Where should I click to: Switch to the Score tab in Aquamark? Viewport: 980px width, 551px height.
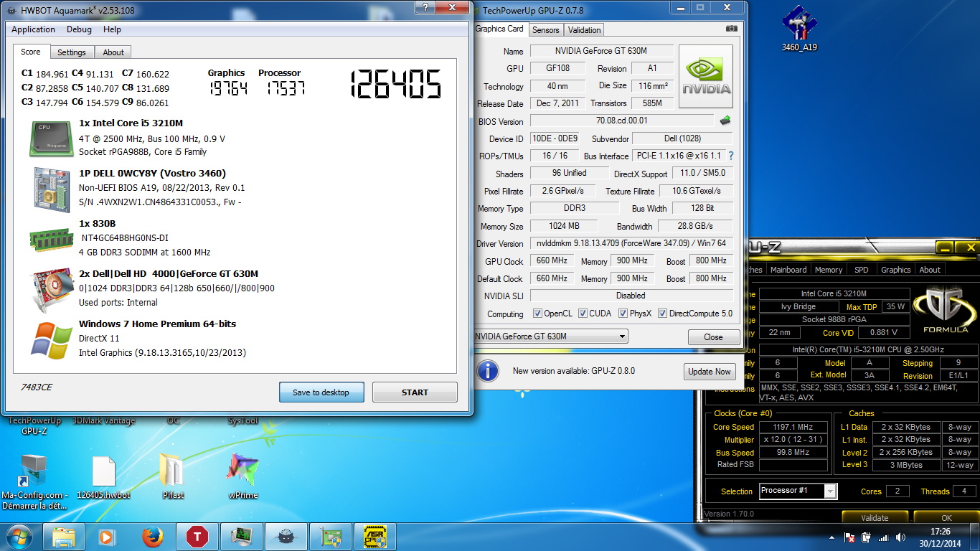point(31,52)
